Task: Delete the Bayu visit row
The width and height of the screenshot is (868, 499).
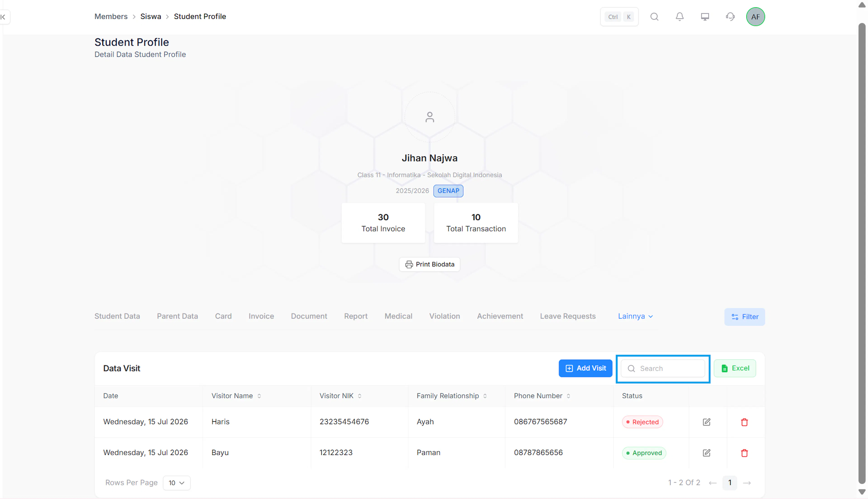Action: (744, 453)
